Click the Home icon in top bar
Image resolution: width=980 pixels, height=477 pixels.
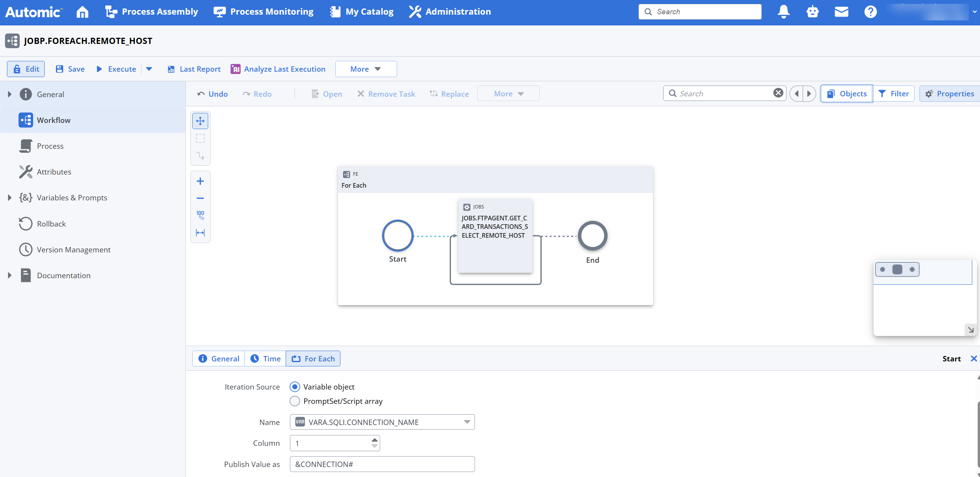(x=82, y=12)
